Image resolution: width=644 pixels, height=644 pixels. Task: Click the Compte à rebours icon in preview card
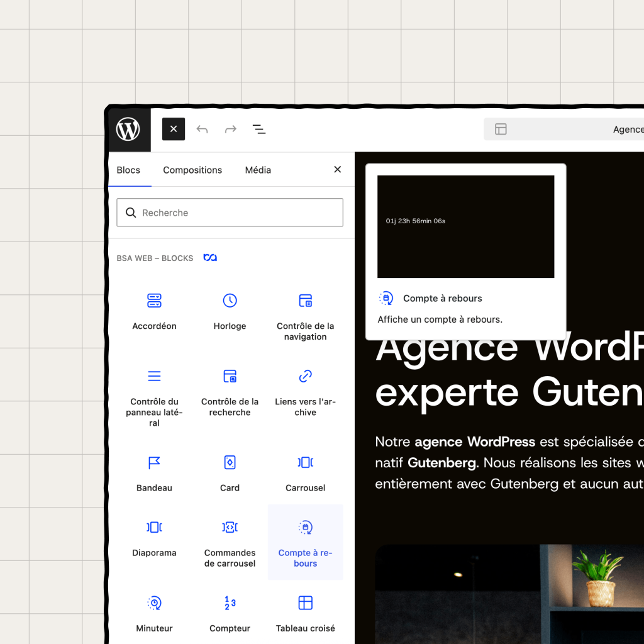point(386,298)
